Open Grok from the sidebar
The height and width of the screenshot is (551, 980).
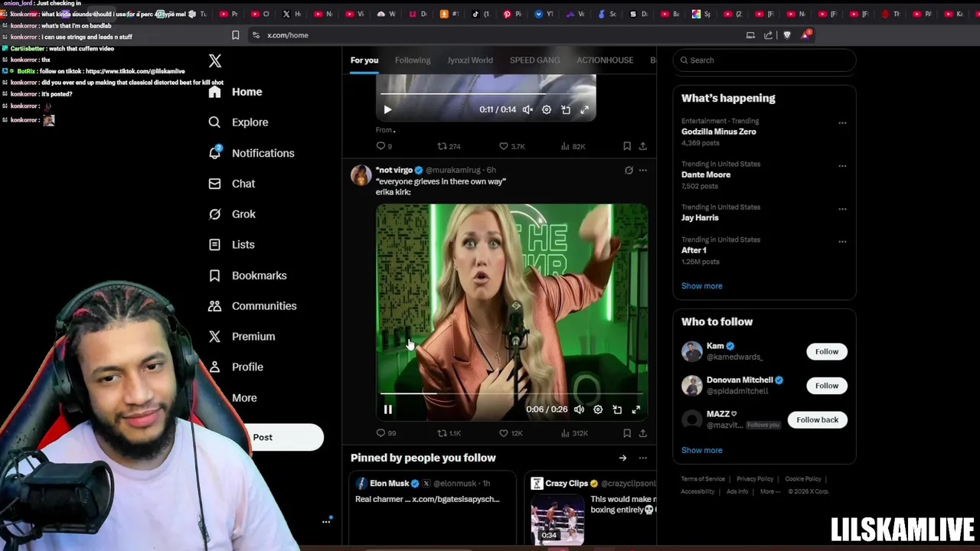(232, 214)
